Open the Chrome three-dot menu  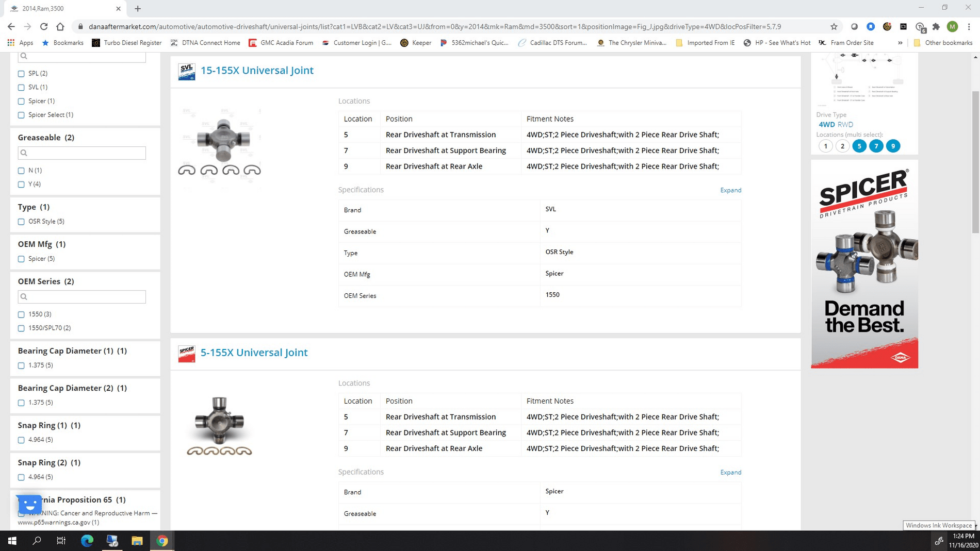[969, 26]
